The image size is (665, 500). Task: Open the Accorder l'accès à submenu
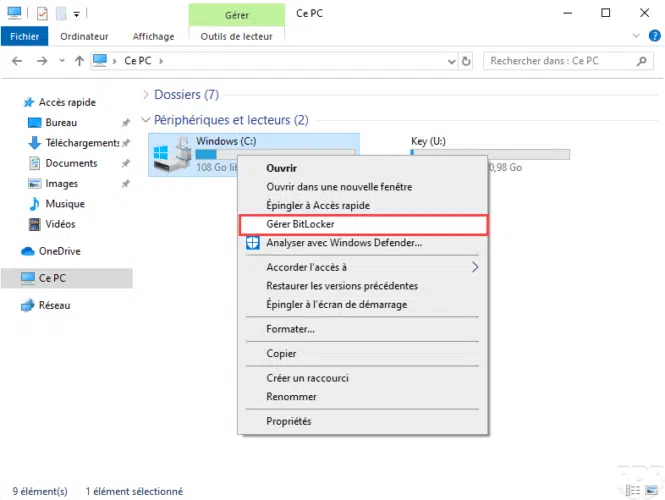pos(363,267)
